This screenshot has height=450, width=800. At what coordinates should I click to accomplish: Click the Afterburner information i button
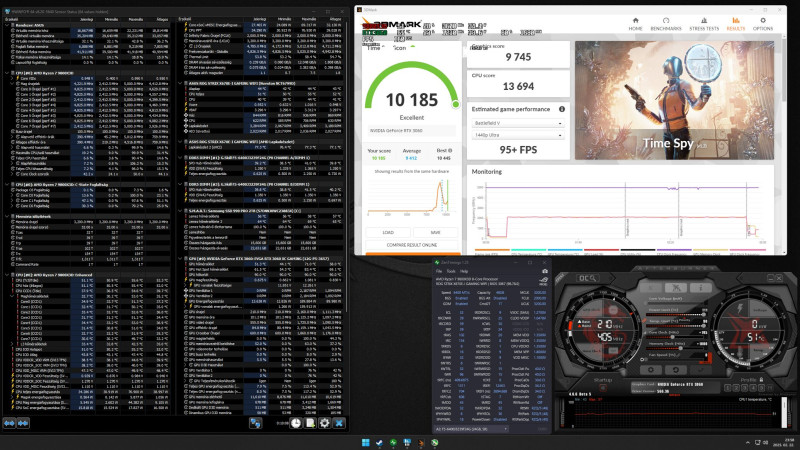click(701, 288)
